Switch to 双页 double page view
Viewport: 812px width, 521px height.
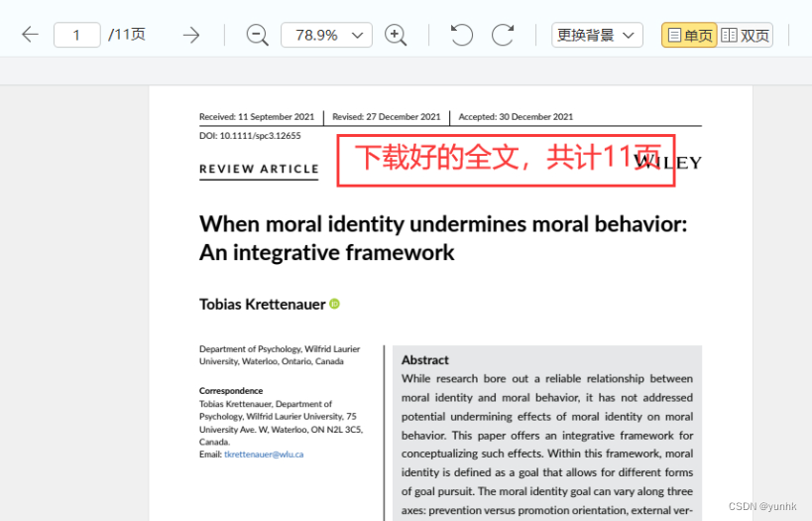746,35
